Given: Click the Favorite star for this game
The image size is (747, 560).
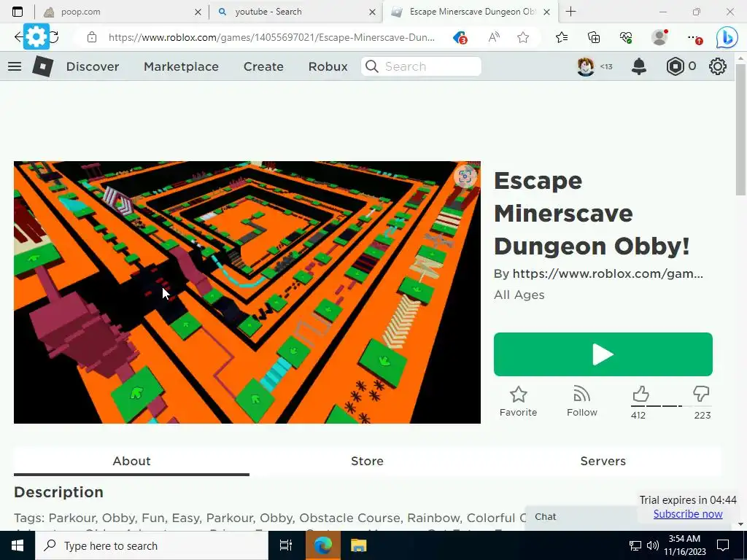Looking at the screenshot, I should click(x=518, y=402).
